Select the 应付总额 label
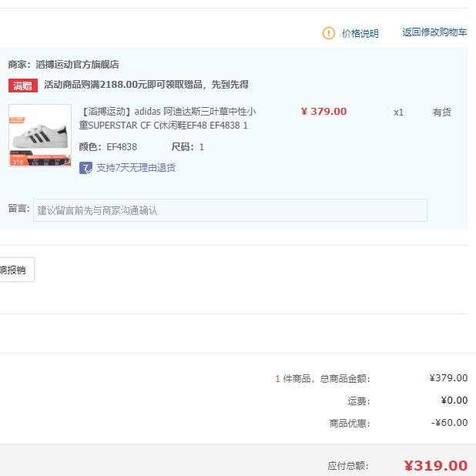476x476 pixels. [x=348, y=466]
